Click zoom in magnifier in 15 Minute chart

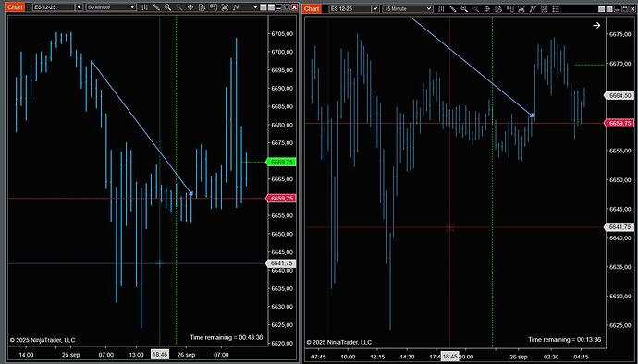click(464, 9)
